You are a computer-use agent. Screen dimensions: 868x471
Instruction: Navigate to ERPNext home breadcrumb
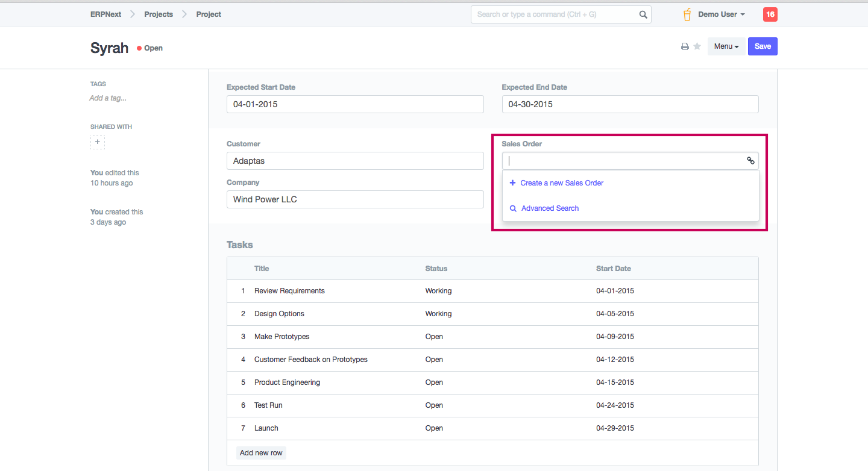pyautogui.click(x=105, y=14)
